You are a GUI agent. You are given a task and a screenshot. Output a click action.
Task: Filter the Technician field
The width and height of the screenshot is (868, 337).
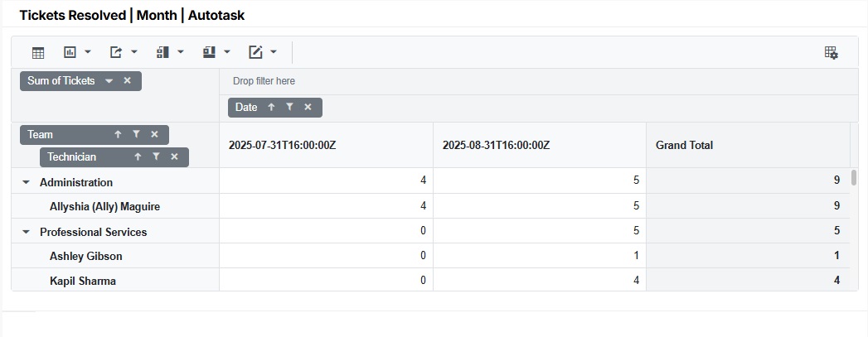(x=156, y=156)
